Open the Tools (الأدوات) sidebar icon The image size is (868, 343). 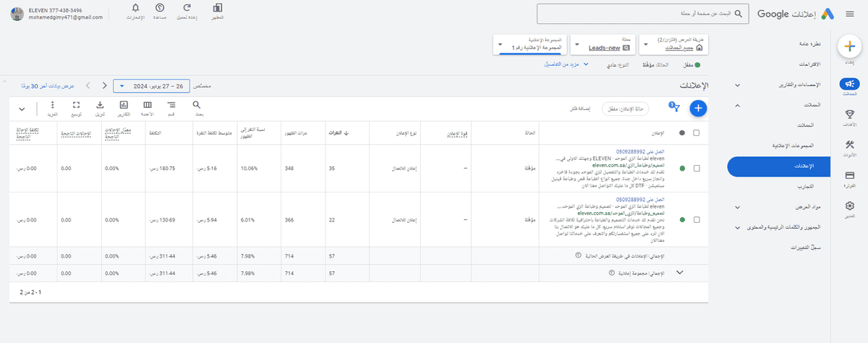click(x=851, y=148)
